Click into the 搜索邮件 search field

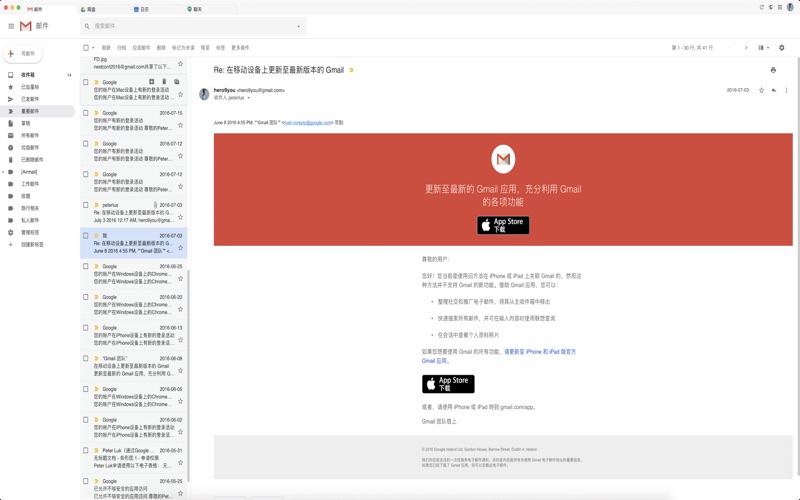[x=193, y=26]
